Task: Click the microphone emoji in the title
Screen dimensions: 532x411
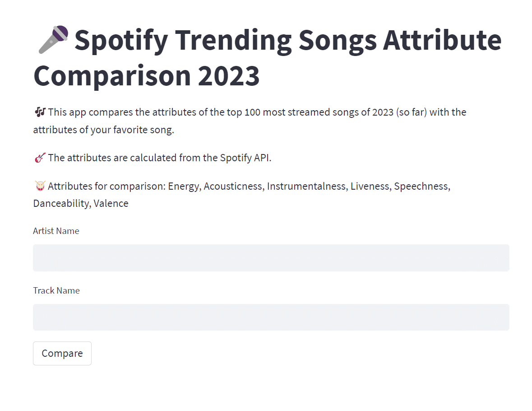Action: pos(53,39)
